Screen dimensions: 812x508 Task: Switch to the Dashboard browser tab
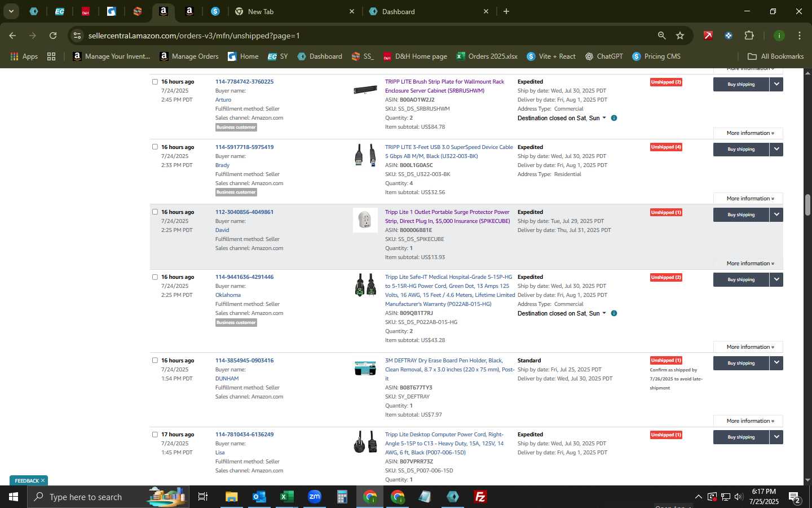click(430, 11)
